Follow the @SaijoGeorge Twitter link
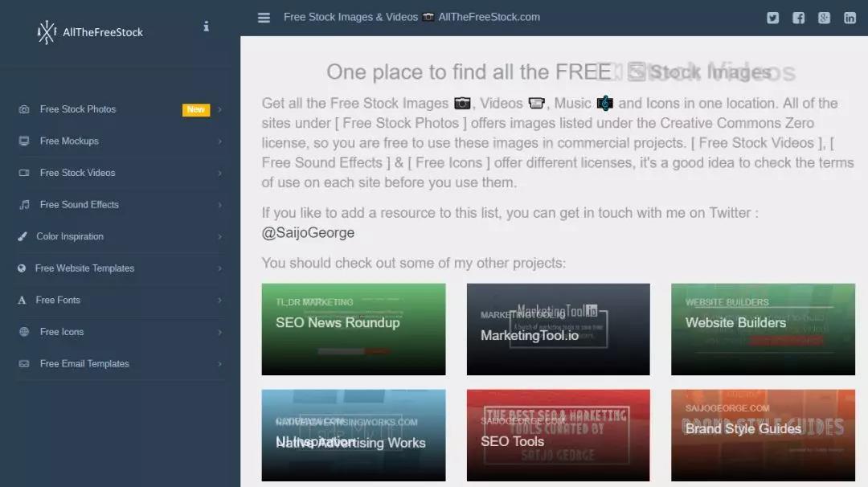Image resolution: width=868 pixels, height=487 pixels. 308,233
